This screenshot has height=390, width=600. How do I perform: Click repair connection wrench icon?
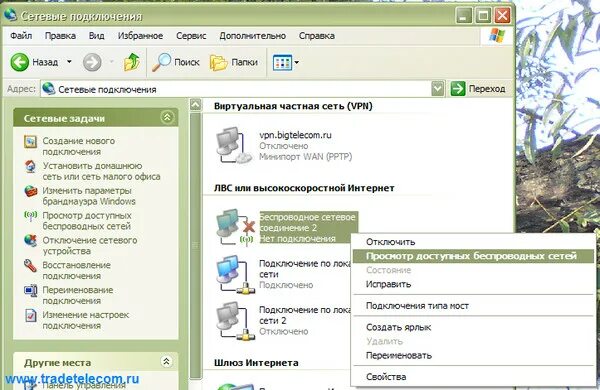tap(31, 266)
